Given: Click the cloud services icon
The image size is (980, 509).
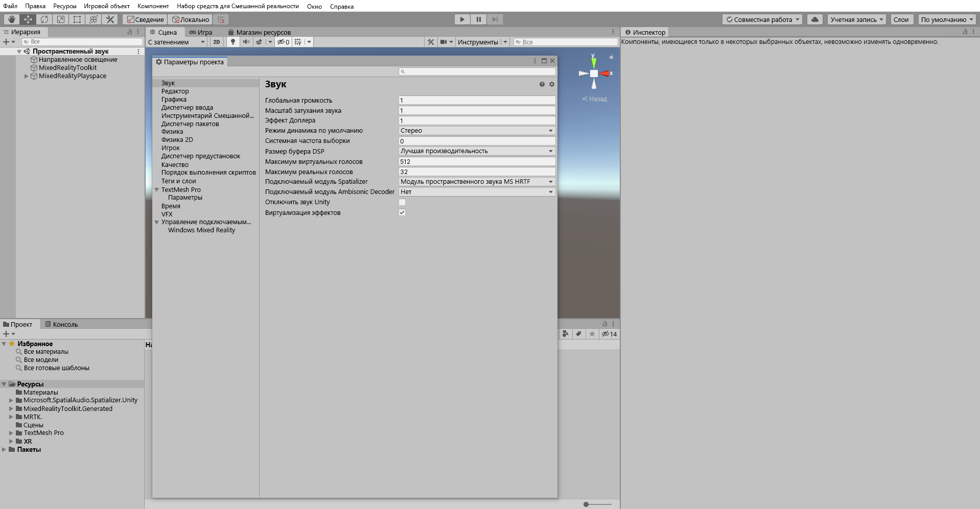Looking at the screenshot, I should click(815, 19).
